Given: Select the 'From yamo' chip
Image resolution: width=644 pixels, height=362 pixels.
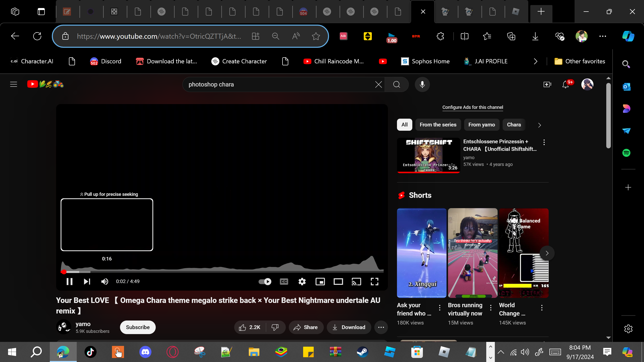Looking at the screenshot, I should pos(481,125).
